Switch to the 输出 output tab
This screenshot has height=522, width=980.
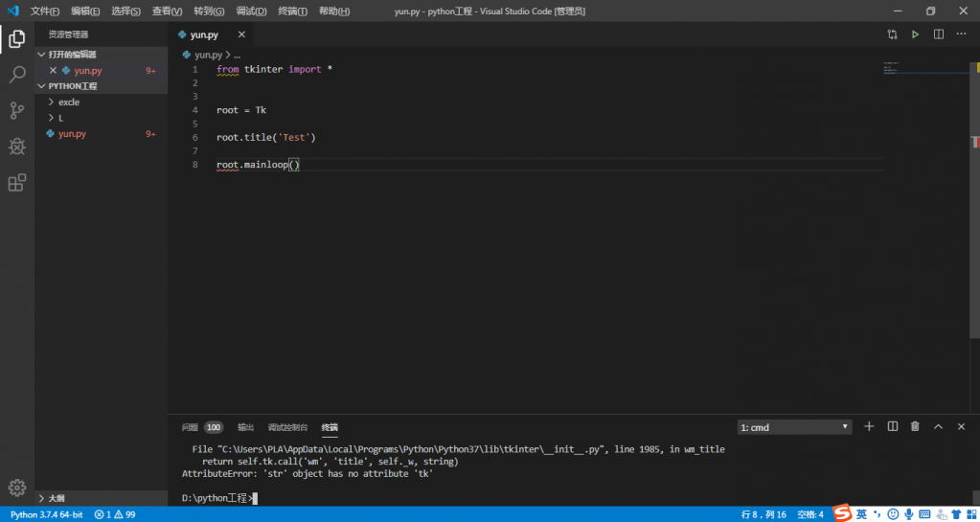pyautogui.click(x=245, y=427)
